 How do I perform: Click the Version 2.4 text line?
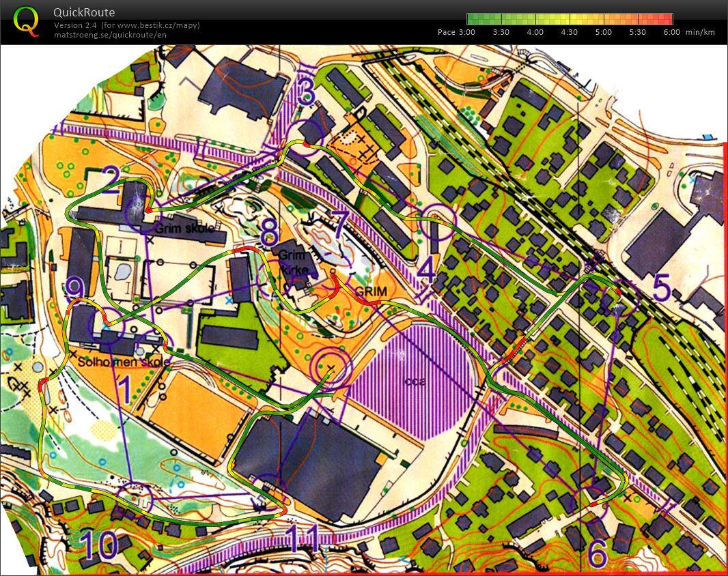pyautogui.click(x=127, y=25)
